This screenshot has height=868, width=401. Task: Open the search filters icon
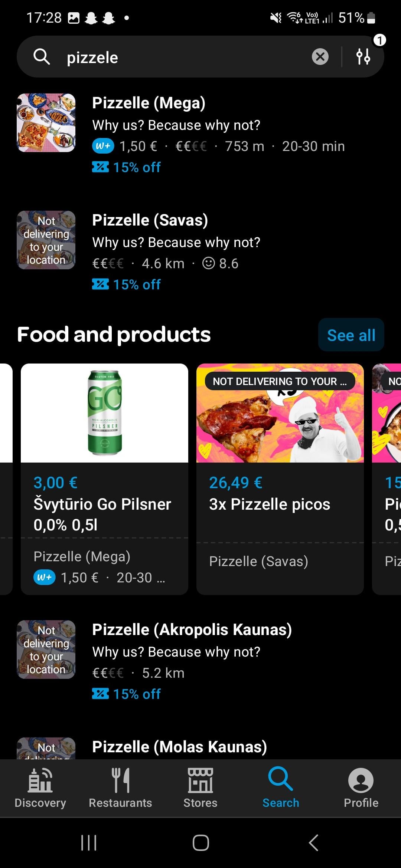(363, 57)
